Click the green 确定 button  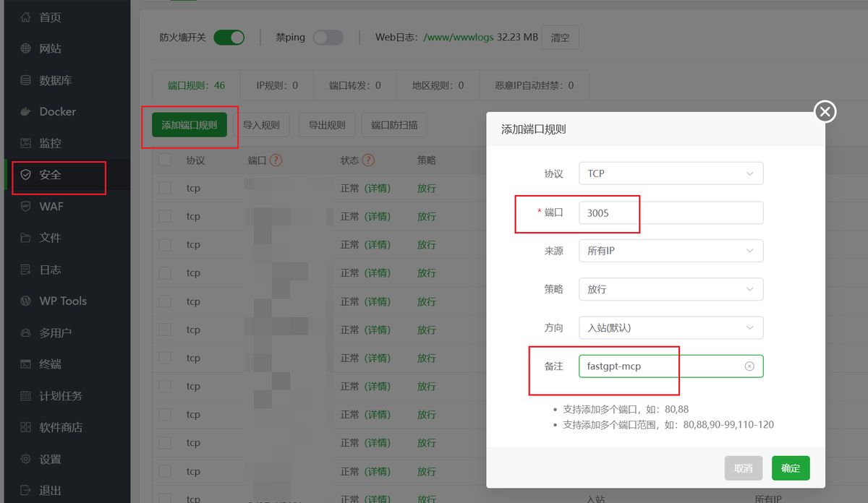coord(791,468)
